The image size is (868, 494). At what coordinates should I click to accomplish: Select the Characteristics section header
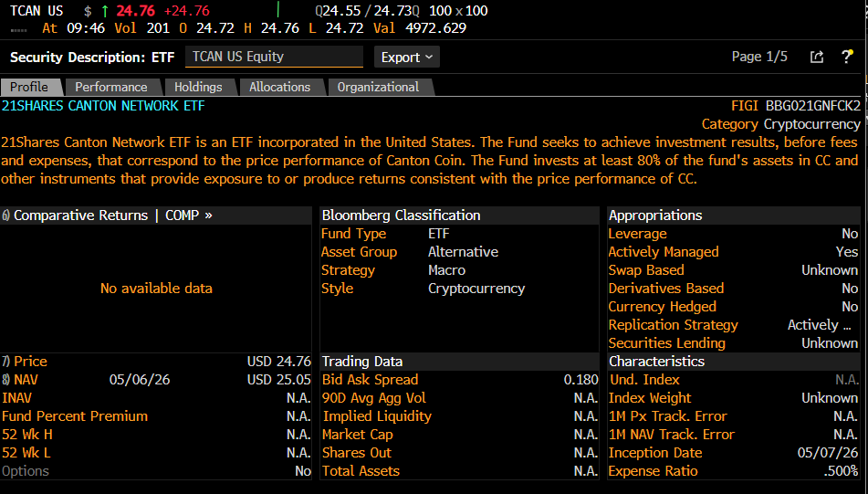pyautogui.click(x=656, y=361)
